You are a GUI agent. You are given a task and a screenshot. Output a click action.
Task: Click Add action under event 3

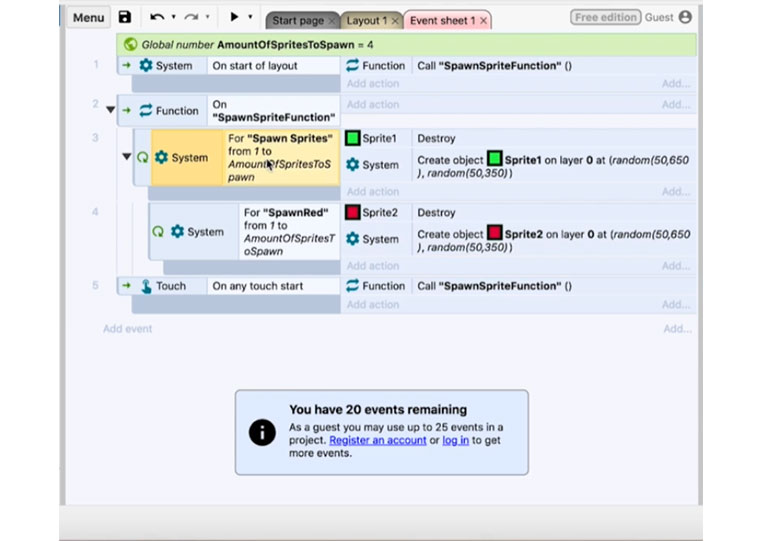pos(373,192)
